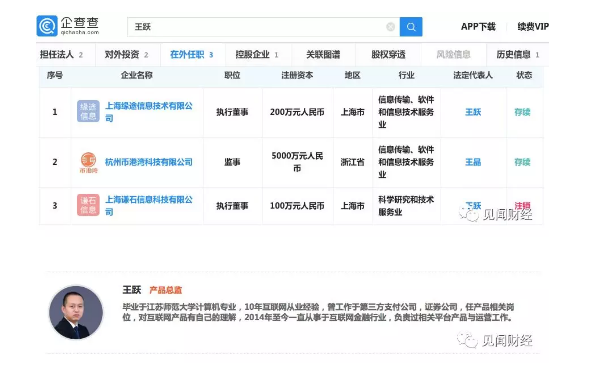
Task: Click the greyed 风险信息 tab
Action: [x=453, y=55]
